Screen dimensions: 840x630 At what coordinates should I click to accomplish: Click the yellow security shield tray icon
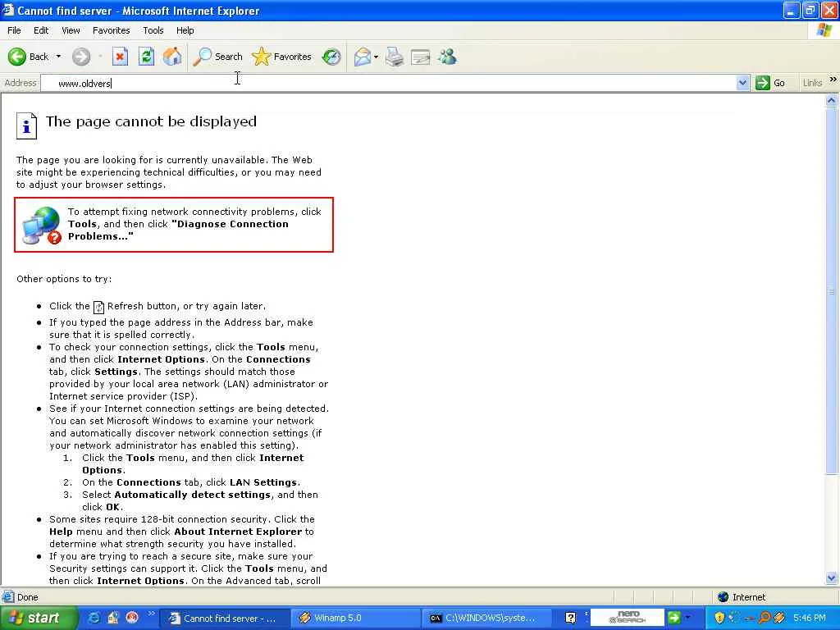[x=720, y=619]
